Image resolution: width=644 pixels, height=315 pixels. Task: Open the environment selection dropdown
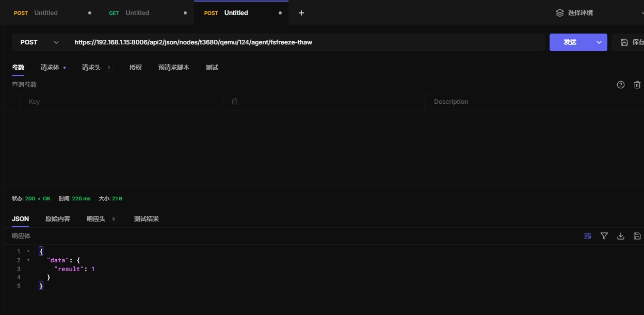pos(599,13)
